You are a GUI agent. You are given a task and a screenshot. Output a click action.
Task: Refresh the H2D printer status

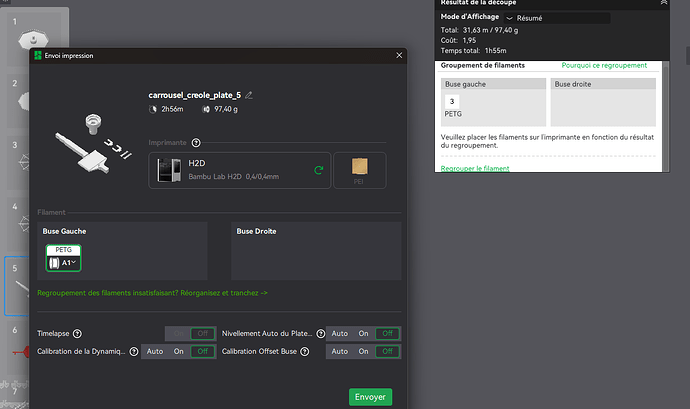tap(319, 170)
